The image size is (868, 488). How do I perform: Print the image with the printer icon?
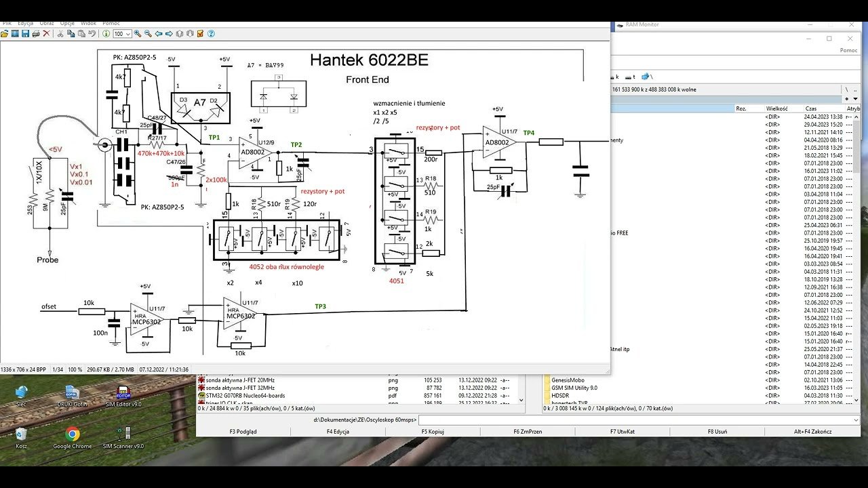(x=36, y=33)
